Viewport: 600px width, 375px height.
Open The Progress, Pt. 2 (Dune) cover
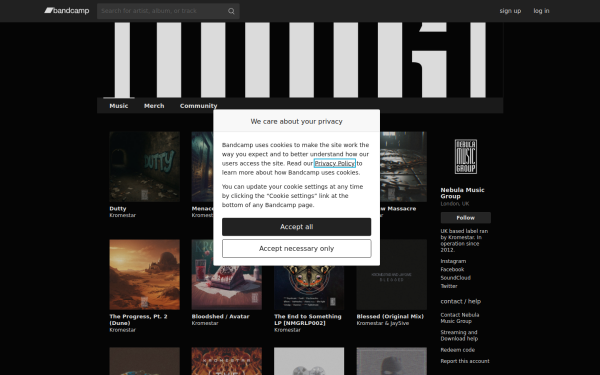[144, 275]
